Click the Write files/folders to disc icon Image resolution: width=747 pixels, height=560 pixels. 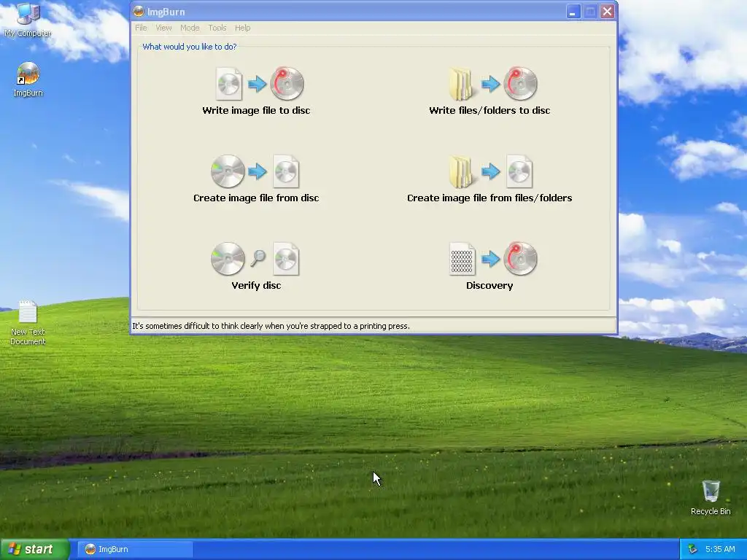pos(493,84)
